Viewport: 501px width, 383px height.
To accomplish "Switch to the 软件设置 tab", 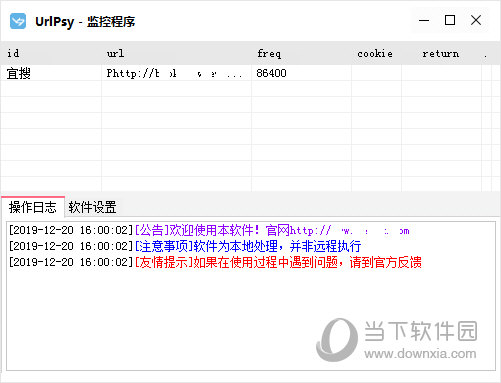I will pyautogui.click(x=92, y=207).
